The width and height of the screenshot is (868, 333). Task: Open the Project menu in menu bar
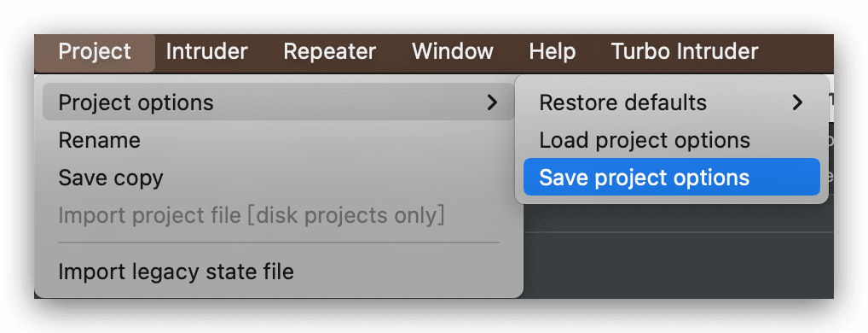[x=95, y=52]
